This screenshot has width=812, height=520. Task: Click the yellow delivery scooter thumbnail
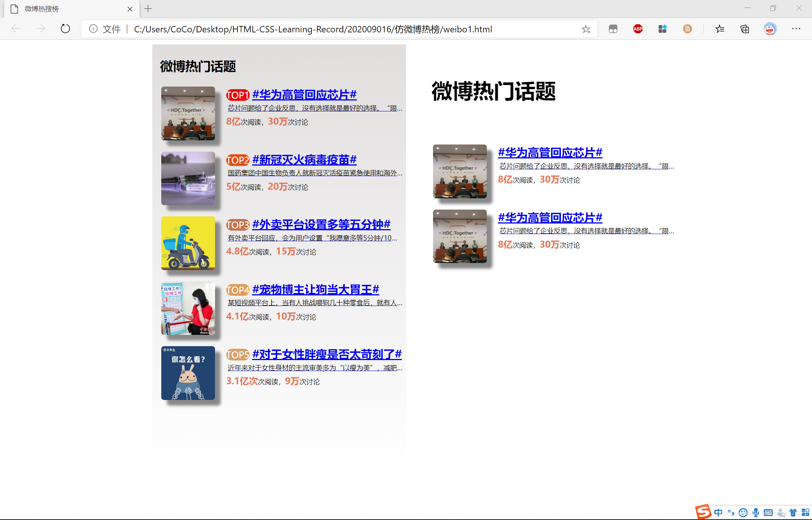coord(188,243)
